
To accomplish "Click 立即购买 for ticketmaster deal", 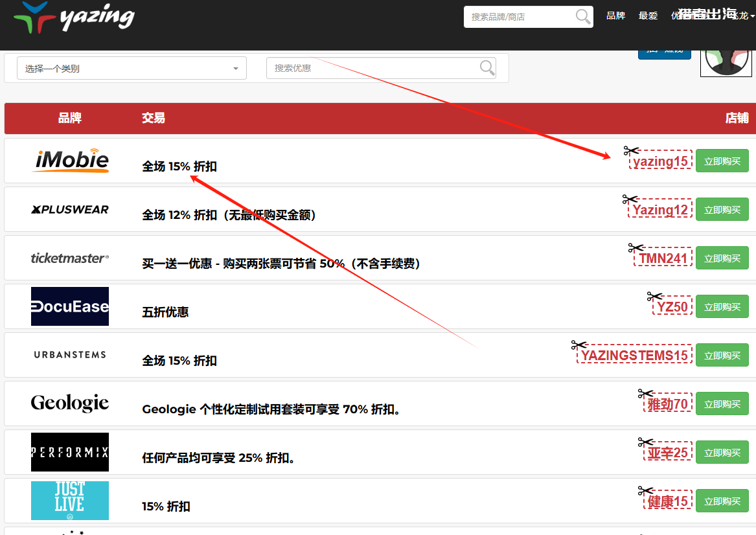I will [x=722, y=258].
